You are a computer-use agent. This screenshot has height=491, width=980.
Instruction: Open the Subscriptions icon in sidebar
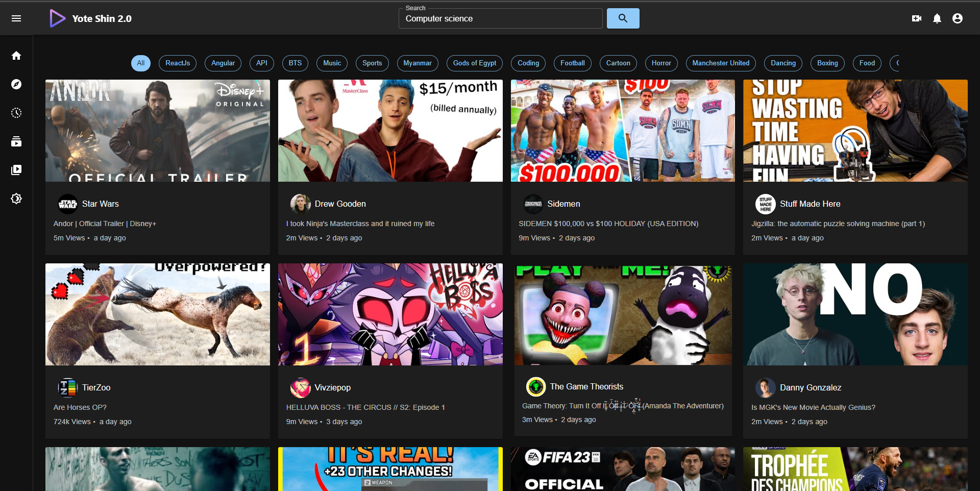point(16,141)
